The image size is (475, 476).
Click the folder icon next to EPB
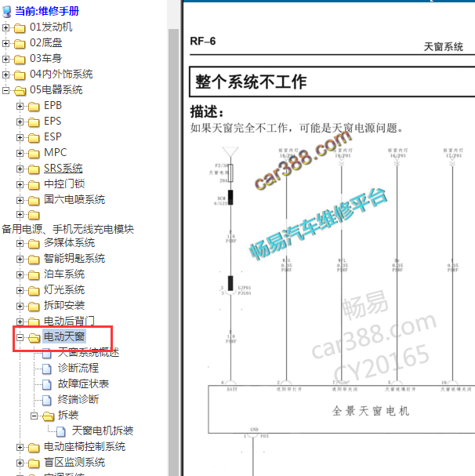coord(34,106)
